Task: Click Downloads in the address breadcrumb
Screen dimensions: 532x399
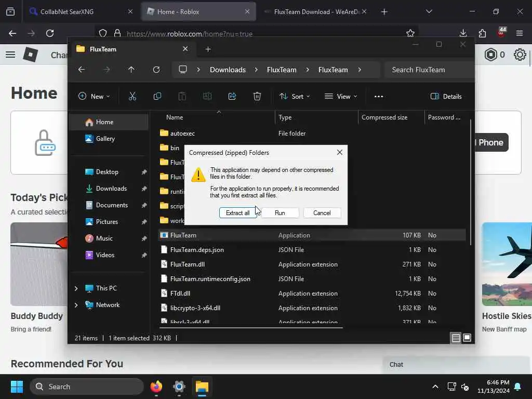Action: pyautogui.click(x=228, y=70)
